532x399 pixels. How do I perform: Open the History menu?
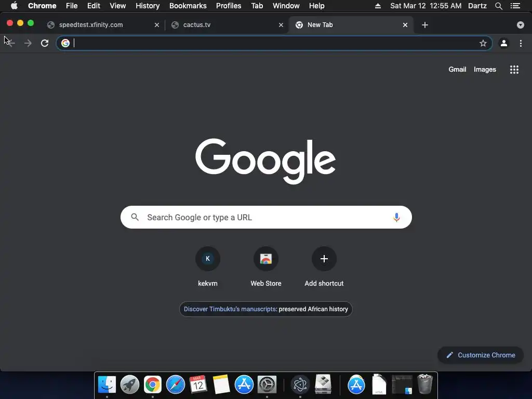148,6
